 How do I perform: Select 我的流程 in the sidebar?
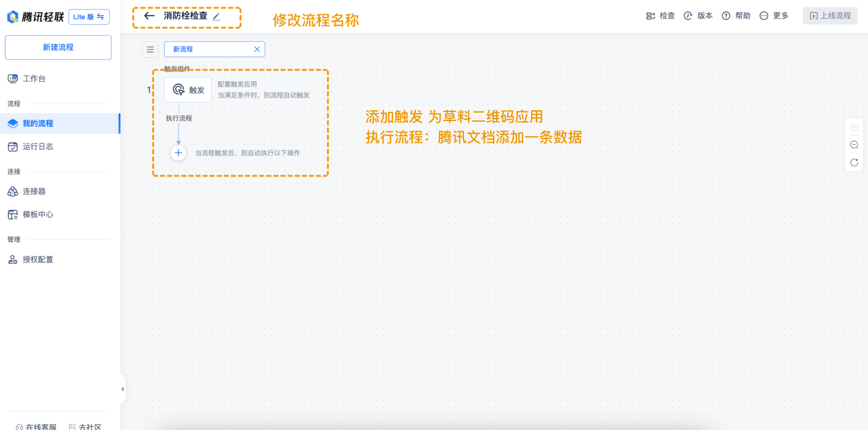pyautogui.click(x=60, y=123)
